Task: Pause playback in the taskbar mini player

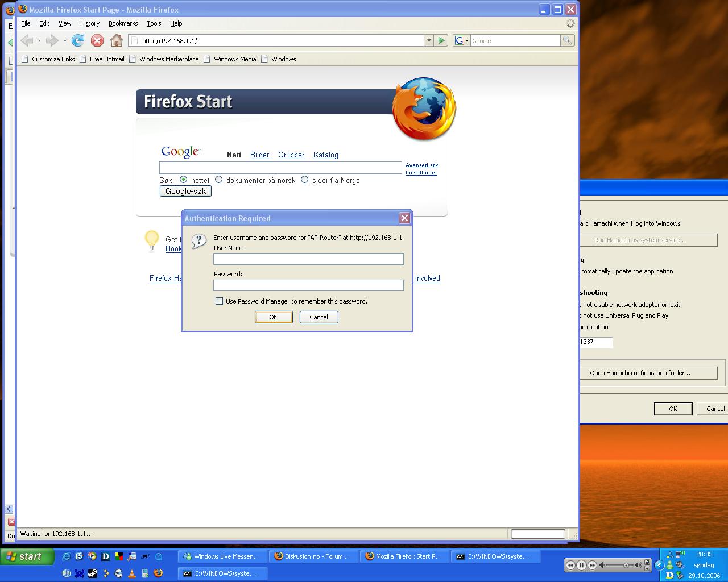Action: pos(581,565)
